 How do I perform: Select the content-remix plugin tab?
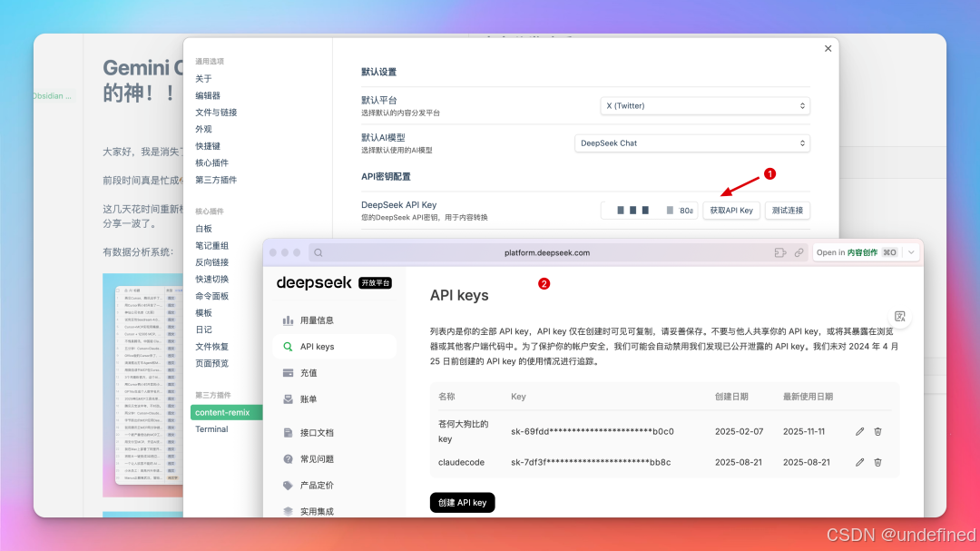click(x=226, y=413)
